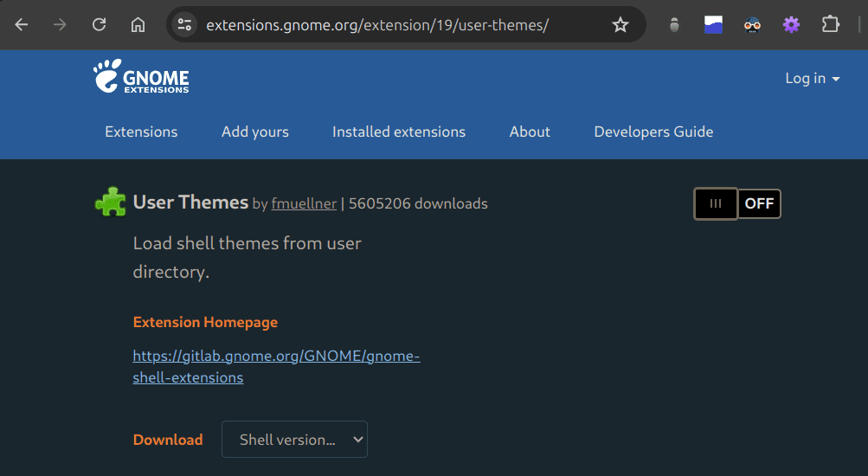Go to the Add yours page
The image size is (868, 476).
(255, 132)
